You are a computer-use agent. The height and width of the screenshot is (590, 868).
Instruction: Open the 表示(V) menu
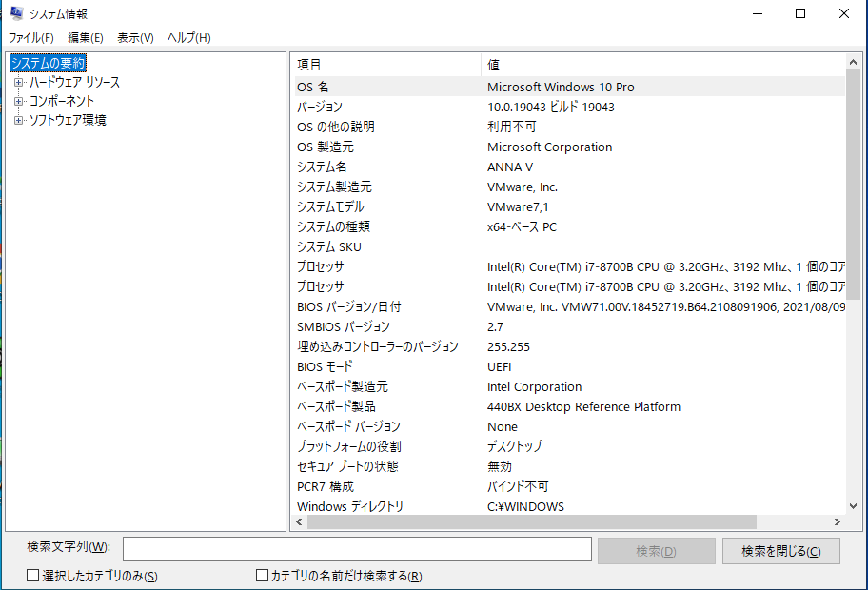click(x=135, y=38)
